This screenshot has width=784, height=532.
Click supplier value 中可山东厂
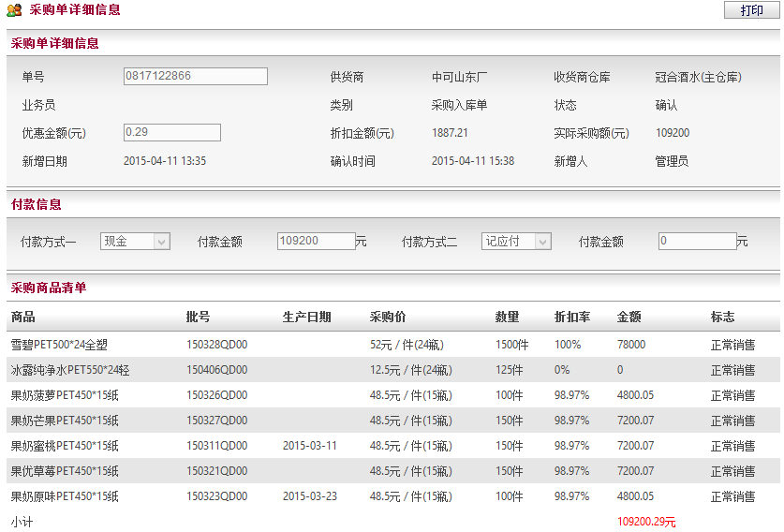pyautogui.click(x=460, y=77)
